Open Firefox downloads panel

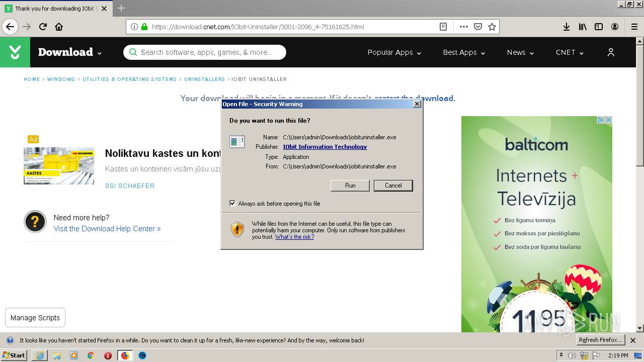click(x=567, y=27)
